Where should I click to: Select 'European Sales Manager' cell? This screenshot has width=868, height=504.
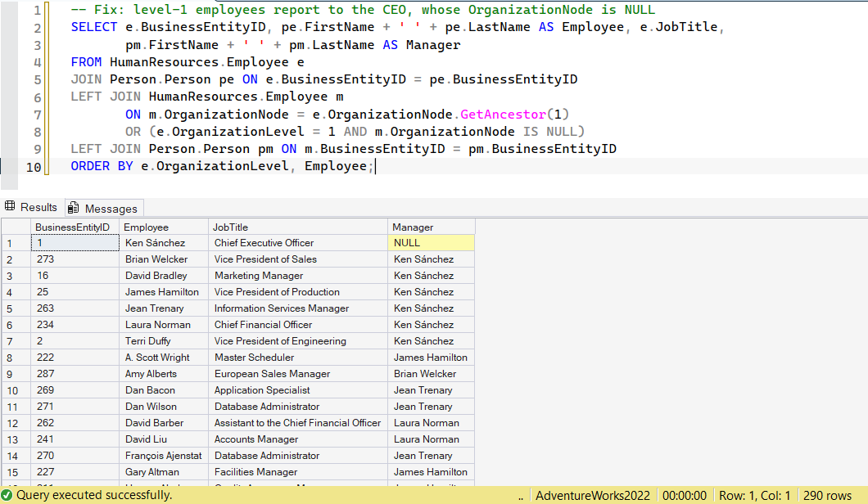(298, 373)
